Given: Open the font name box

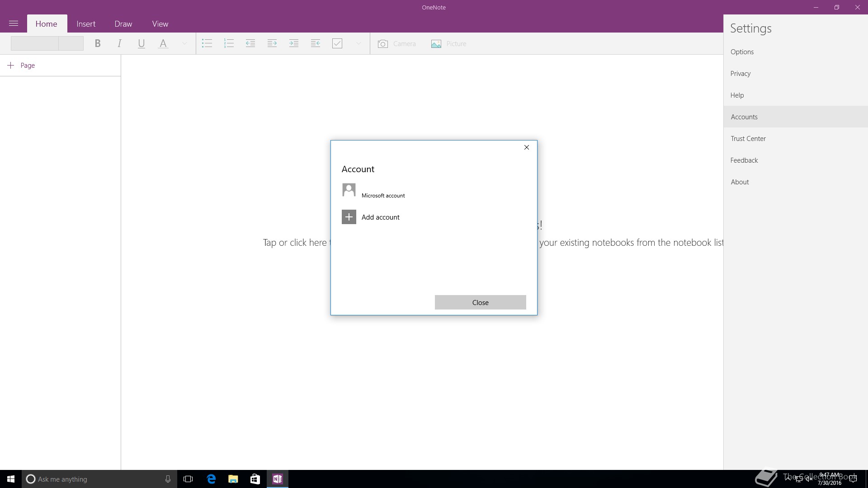Looking at the screenshot, I should pyautogui.click(x=35, y=43).
